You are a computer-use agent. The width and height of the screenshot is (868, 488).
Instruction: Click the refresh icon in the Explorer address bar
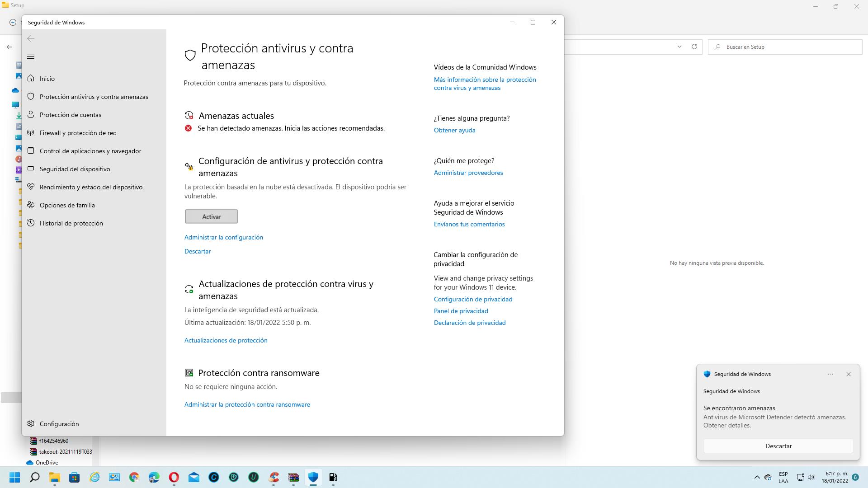(694, 47)
